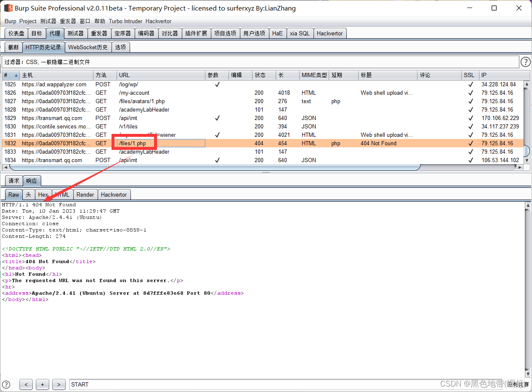Screen dimensions: 532x392
Task: Click the '+' search options button
Action: (43, 384)
